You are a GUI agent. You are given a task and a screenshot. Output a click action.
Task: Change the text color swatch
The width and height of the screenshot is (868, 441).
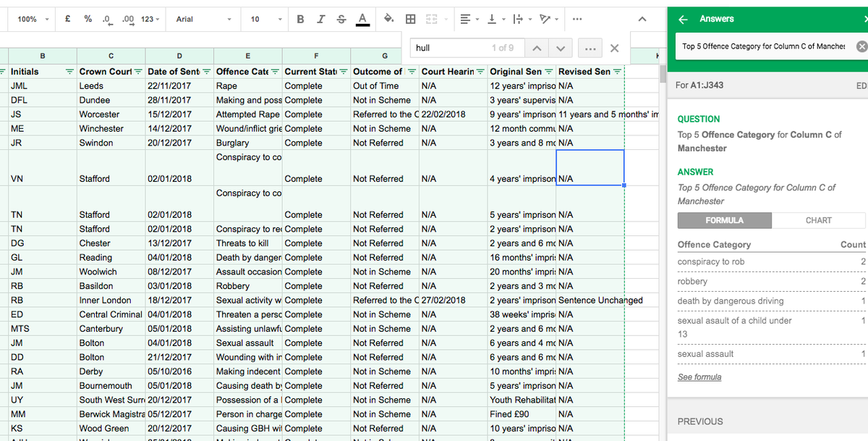tap(362, 20)
